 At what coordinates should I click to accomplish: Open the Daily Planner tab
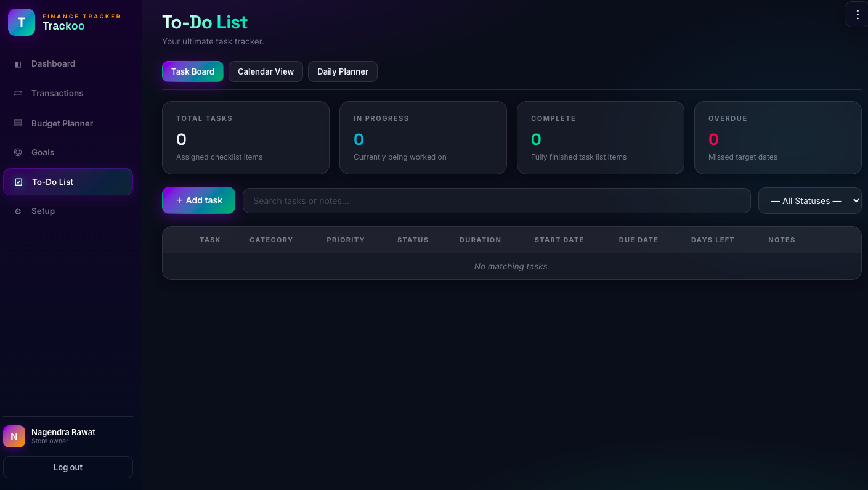point(343,71)
